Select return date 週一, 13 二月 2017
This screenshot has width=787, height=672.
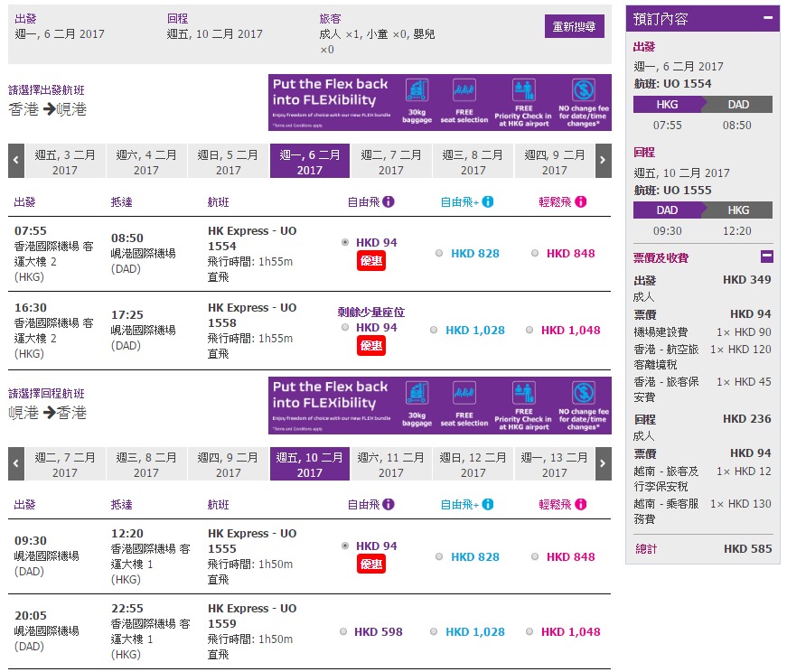[555, 465]
